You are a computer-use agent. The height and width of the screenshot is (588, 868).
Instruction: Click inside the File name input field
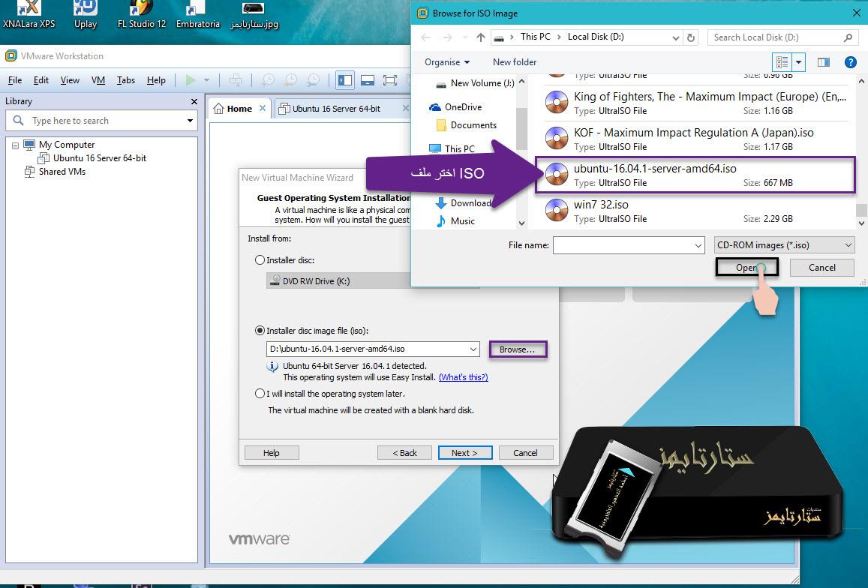coord(623,244)
